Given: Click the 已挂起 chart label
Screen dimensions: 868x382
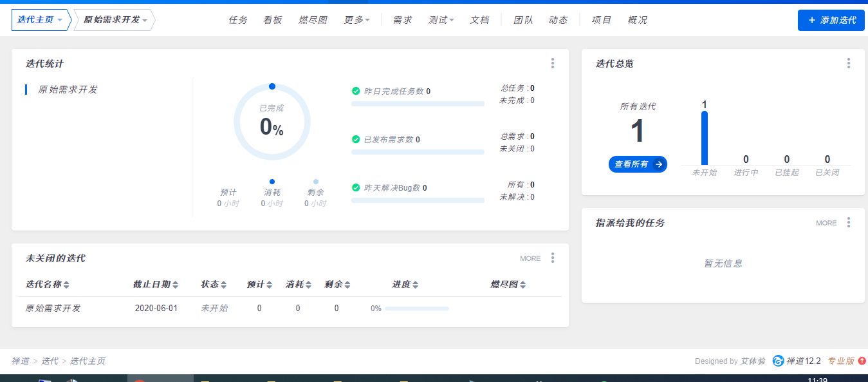Looking at the screenshot, I should click(786, 173).
